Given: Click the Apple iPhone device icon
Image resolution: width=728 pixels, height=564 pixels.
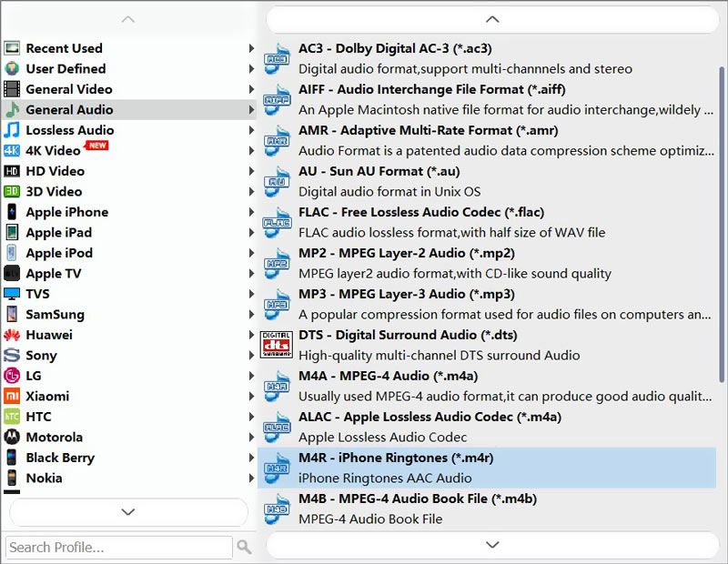Looking at the screenshot, I should tap(12, 212).
